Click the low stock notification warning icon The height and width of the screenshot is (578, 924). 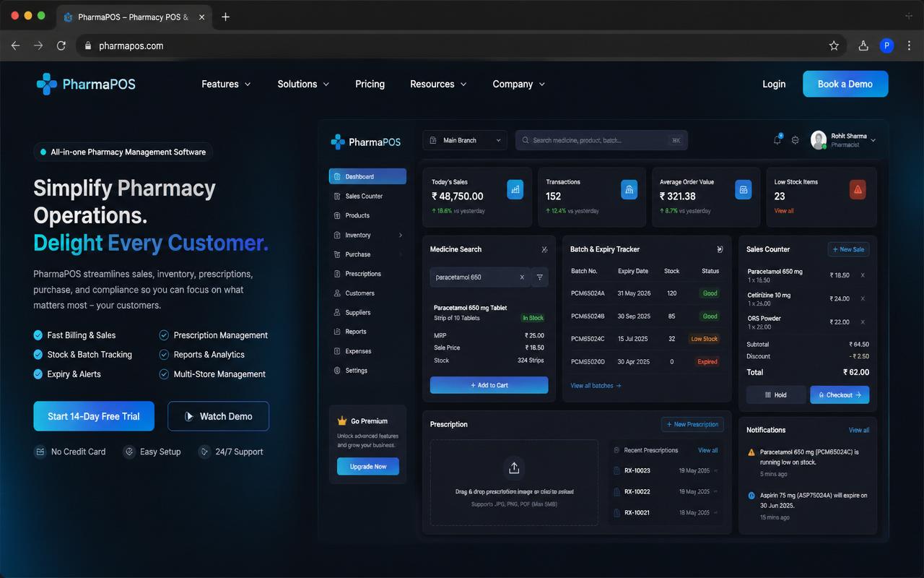pos(751,452)
